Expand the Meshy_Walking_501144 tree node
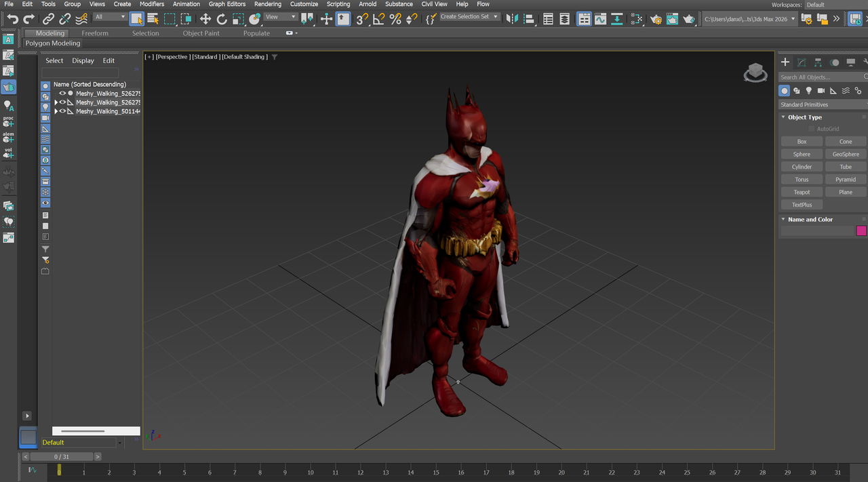Screen dimensions: 868x482 coord(56,111)
